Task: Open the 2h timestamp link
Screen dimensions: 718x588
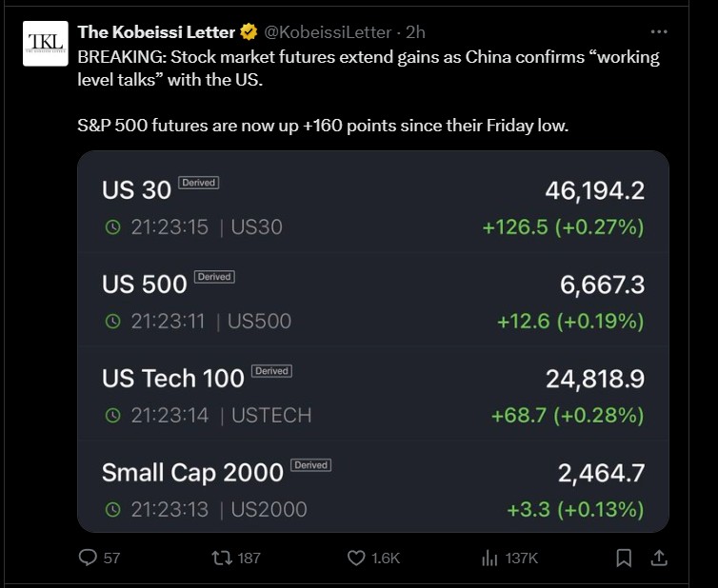Action: tap(415, 32)
